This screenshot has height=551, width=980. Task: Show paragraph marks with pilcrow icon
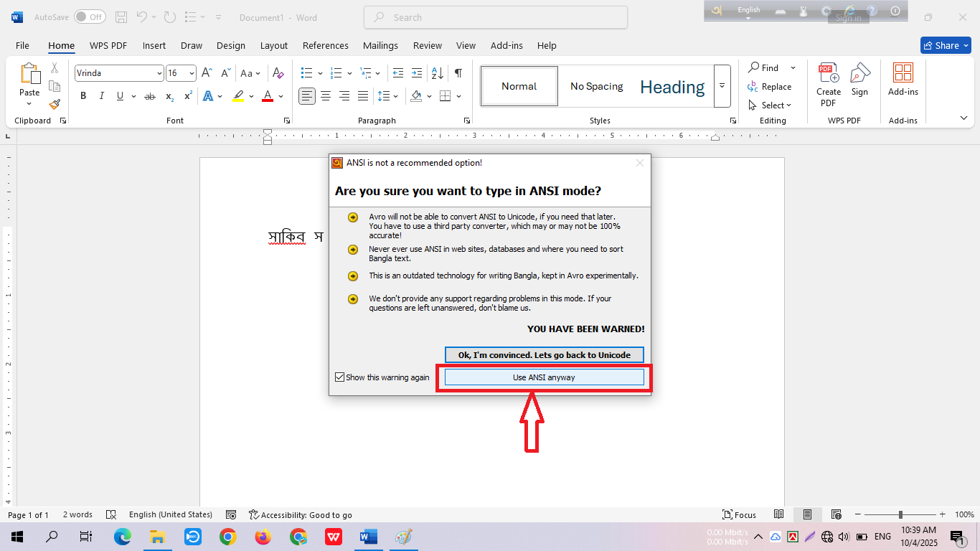coord(458,73)
